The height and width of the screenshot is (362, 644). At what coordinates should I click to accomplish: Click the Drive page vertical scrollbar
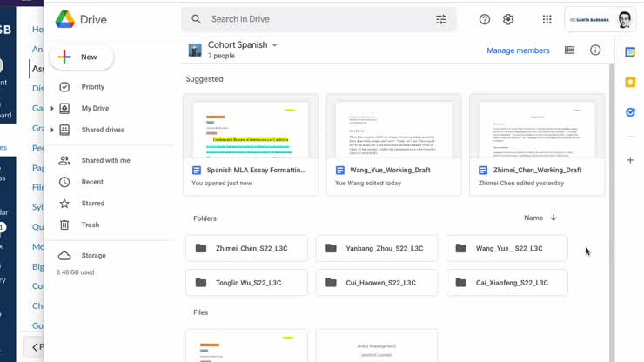tap(611, 211)
